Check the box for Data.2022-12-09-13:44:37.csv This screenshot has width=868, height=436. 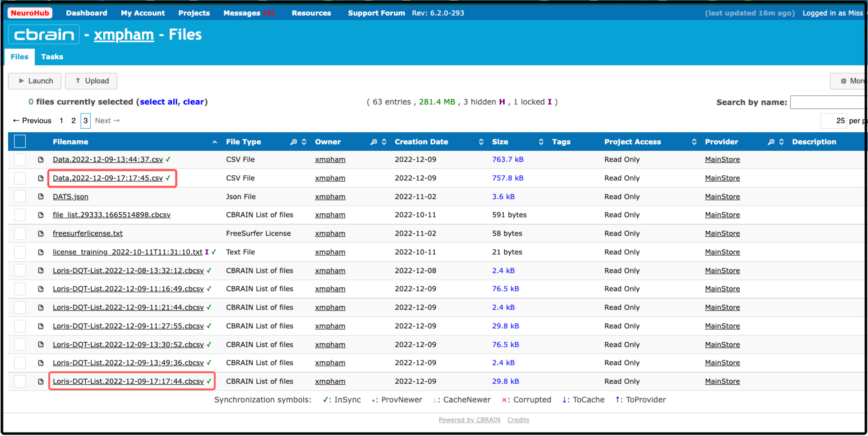point(20,160)
